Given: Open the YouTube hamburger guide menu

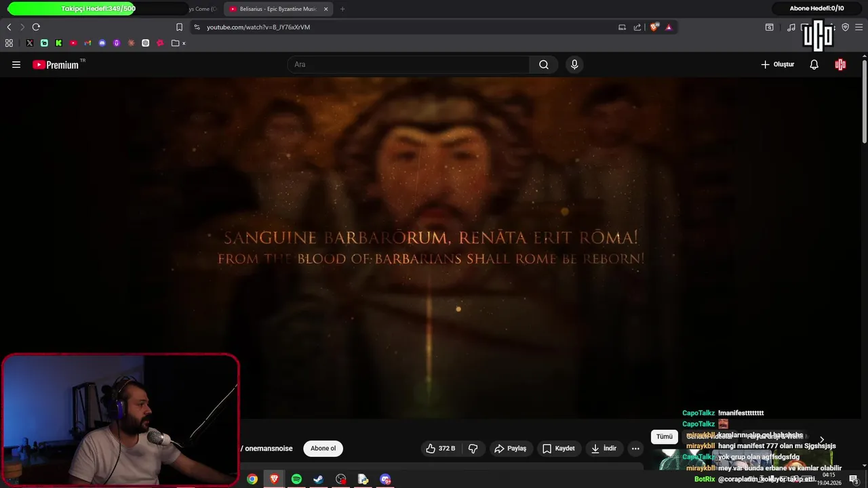Looking at the screenshot, I should click(x=16, y=64).
